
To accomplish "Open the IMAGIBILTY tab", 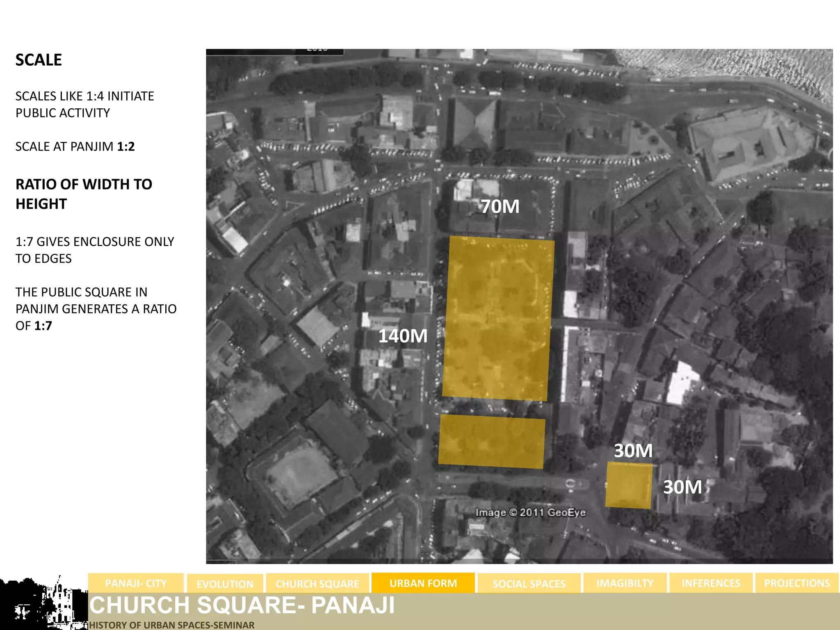I will pyautogui.click(x=625, y=583).
